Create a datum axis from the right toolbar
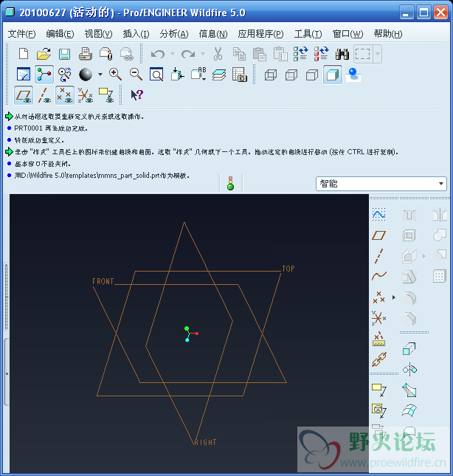 point(378,256)
